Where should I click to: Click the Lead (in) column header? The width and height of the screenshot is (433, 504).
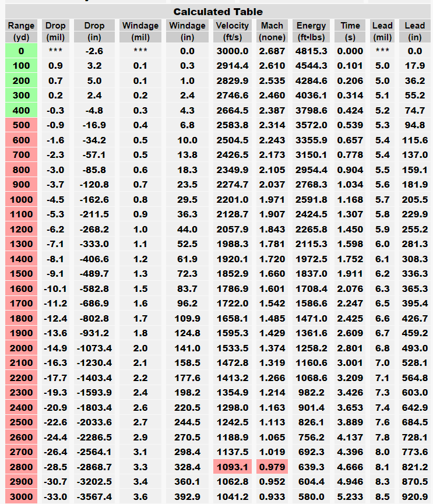pyautogui.click(x=414, y=31)
